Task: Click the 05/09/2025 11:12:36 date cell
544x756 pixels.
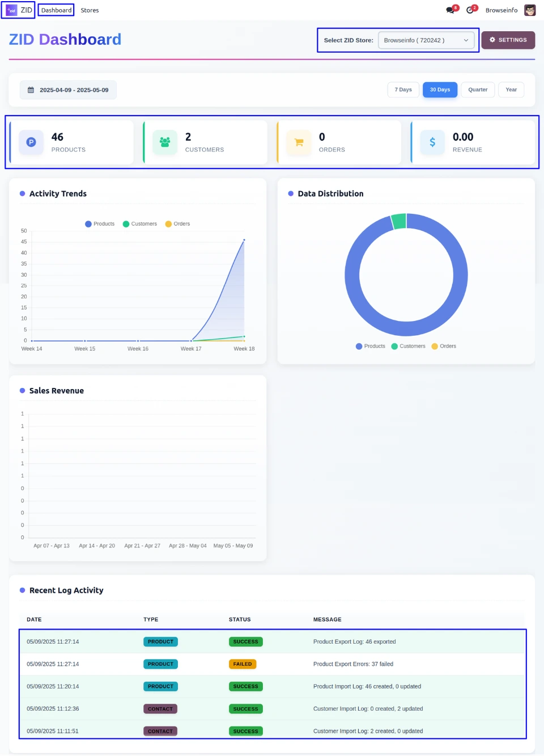Action: tap(53, 709)
